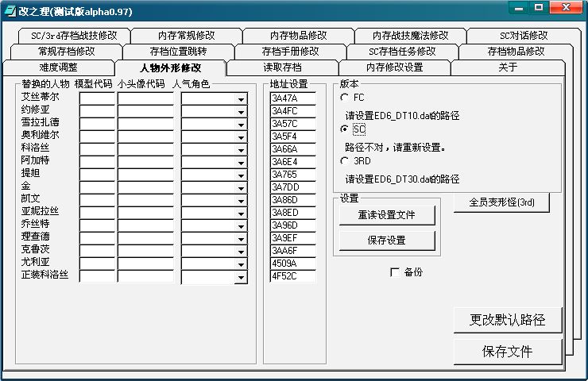The height and width of the screenshot is (381, 588).
Task: Open 人气角色 dropdown for 约修亚
Action: coord(241,112)
